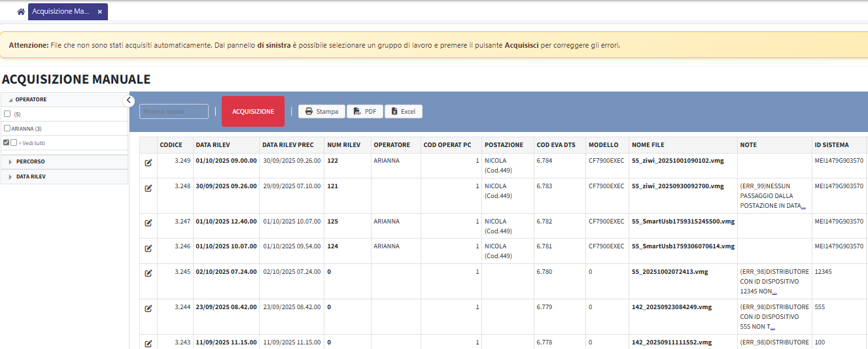The image size is (868, 349).
Task: Sort by COD OPERAT PC column header
Action: (x=451, y=145)
